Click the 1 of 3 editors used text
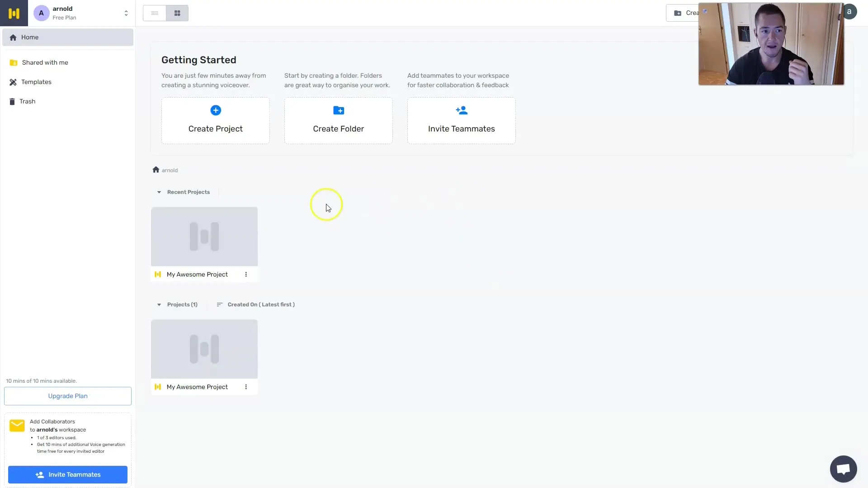The image size is (868, 488). [x=57, y=438]
